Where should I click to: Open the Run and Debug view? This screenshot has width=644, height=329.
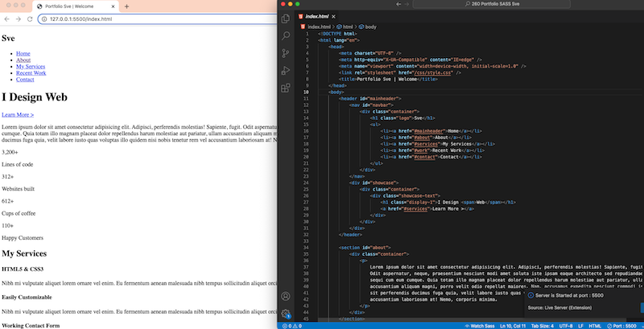click(286, 71)
